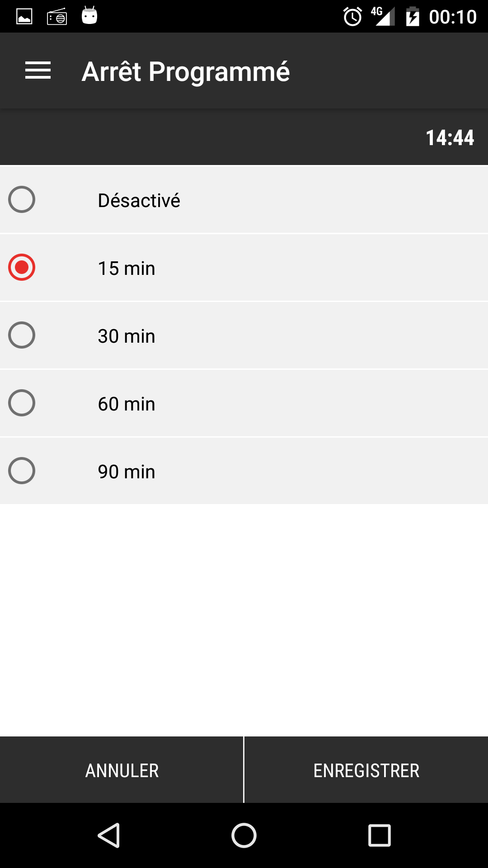This screenshot has width=488, height=868.
Task: Tap the alarm clock status icon
Action: coord(353,17)
